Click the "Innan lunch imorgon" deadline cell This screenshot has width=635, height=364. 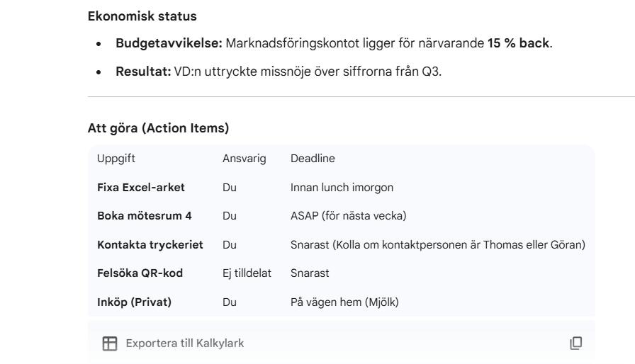[x=342, y=188]
